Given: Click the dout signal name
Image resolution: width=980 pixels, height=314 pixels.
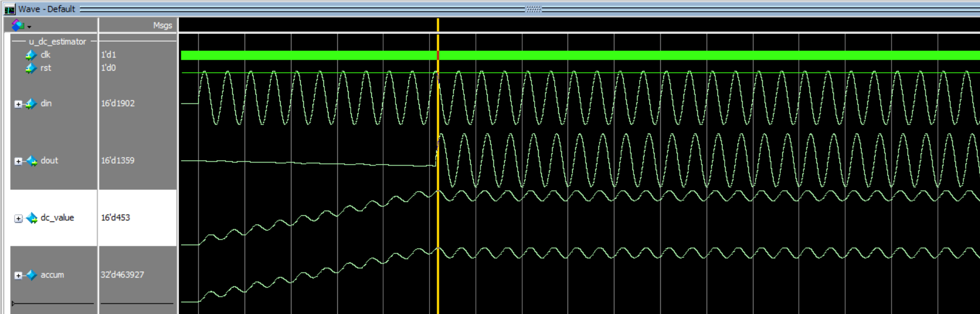Looking at the screenshot, I should point(49,161).
